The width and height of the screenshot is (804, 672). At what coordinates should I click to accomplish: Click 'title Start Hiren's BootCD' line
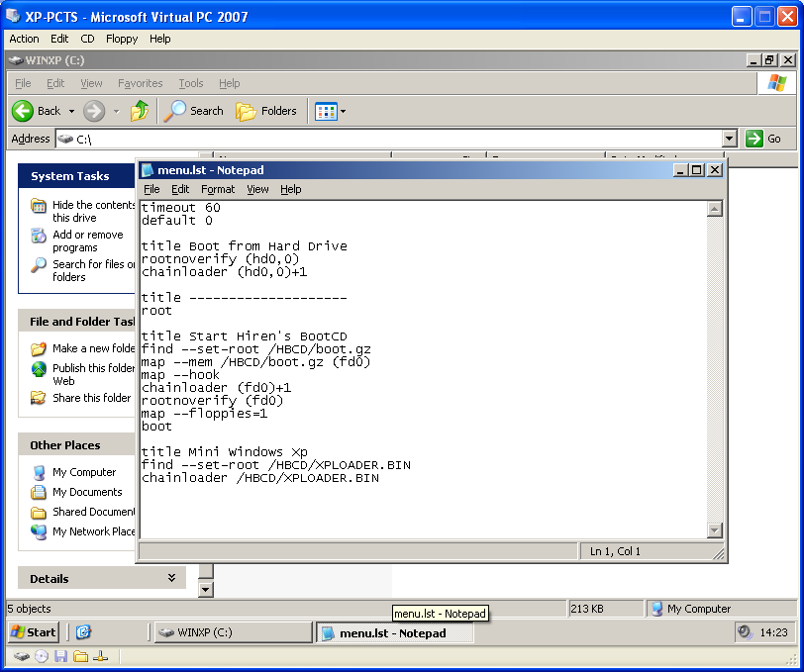244,336
